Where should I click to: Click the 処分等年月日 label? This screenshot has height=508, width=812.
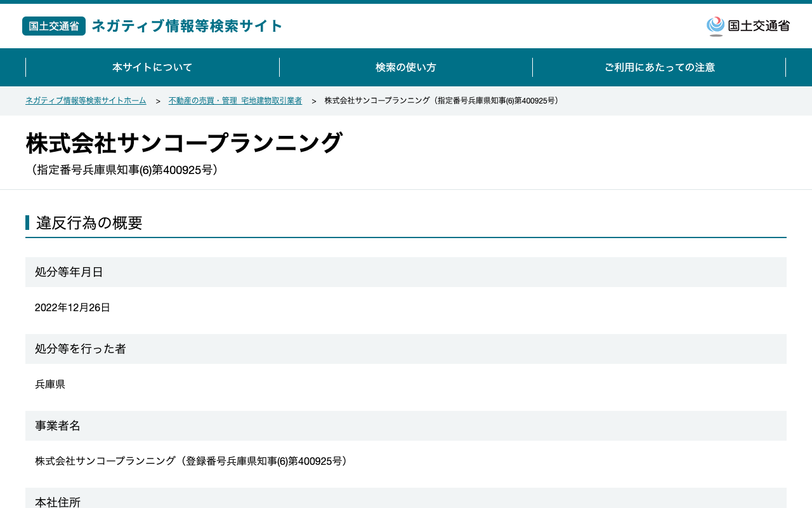pos(69,272)
